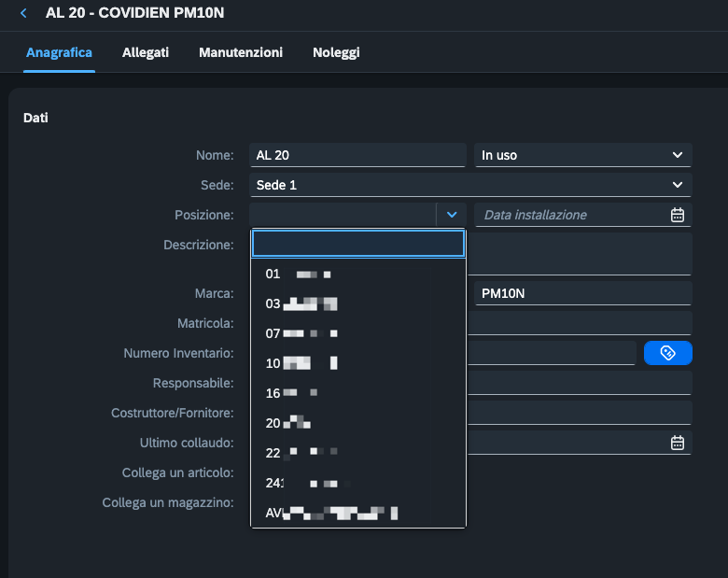
Task: Click the model field containing PM10N
Action: point(582,293)
